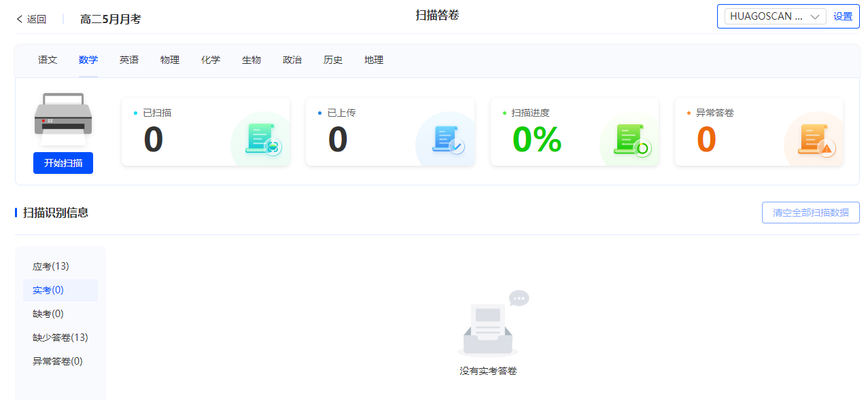Go back using 返回 link
868x400 pixels.
click(x=37, y=19)
